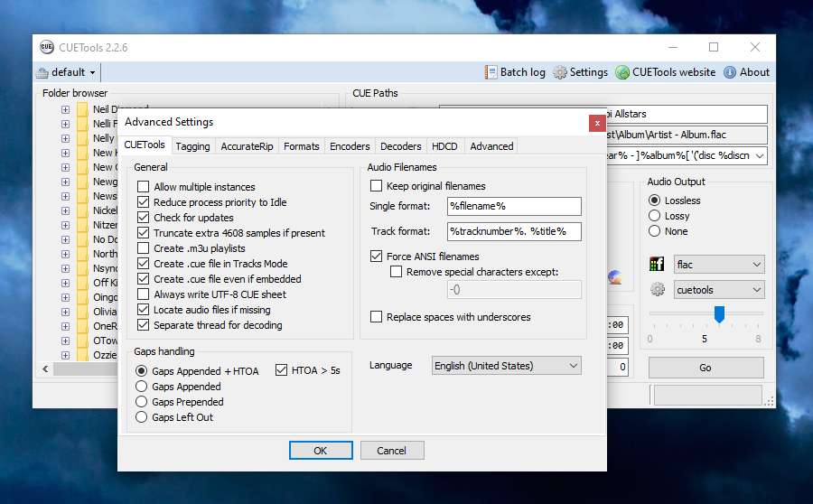Click the About info icon
The width and height of the screenshot is (813, 504).
730,72
